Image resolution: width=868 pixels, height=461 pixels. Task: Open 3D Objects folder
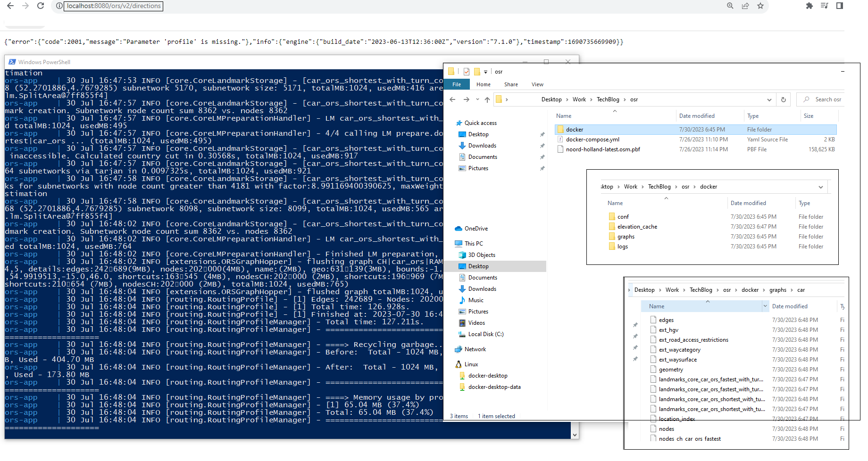[x=482, y=255]
